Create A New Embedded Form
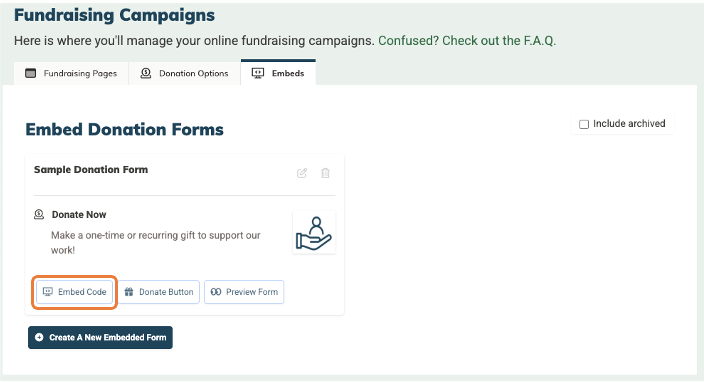 point(101,337)
